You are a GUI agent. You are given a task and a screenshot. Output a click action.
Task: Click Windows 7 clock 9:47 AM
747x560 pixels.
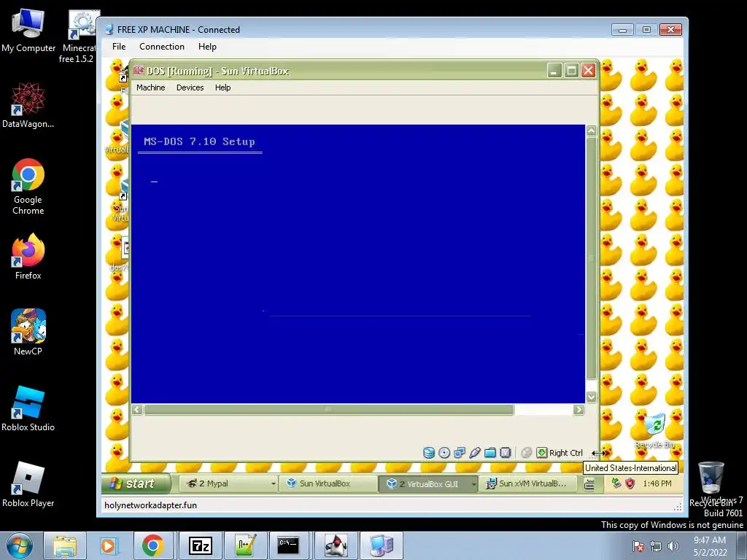point(710,546)
